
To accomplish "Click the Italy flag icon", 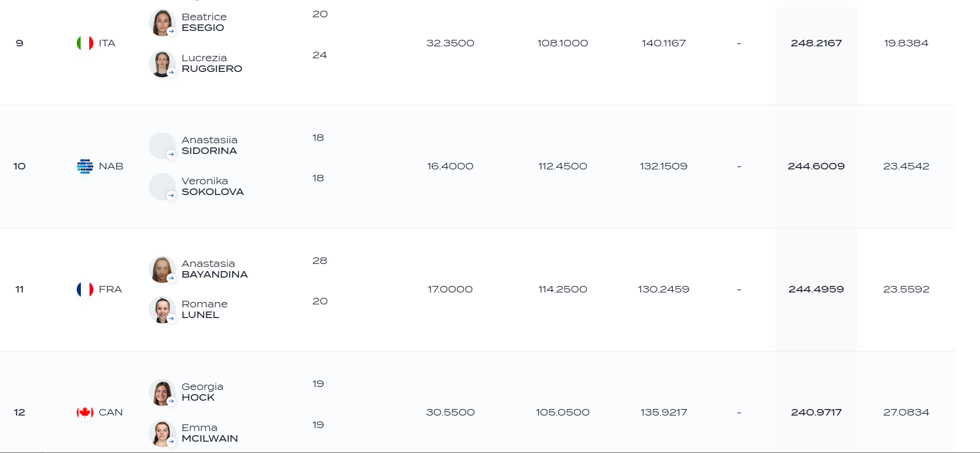I will (85, 43).
